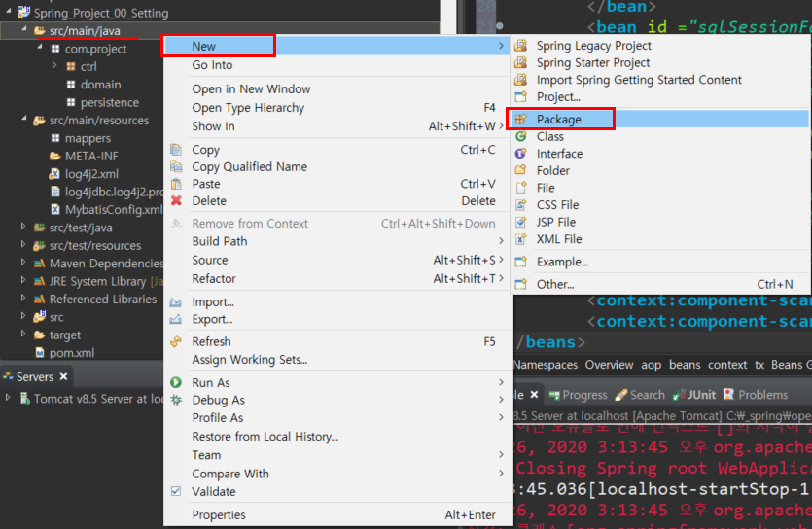Click the XML File icon

[521, 239]
